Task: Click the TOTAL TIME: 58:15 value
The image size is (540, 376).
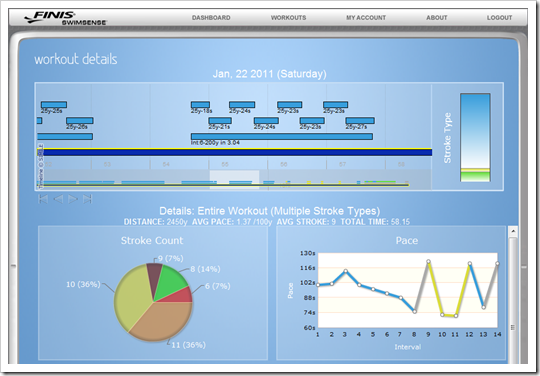Action: (375, 222)
